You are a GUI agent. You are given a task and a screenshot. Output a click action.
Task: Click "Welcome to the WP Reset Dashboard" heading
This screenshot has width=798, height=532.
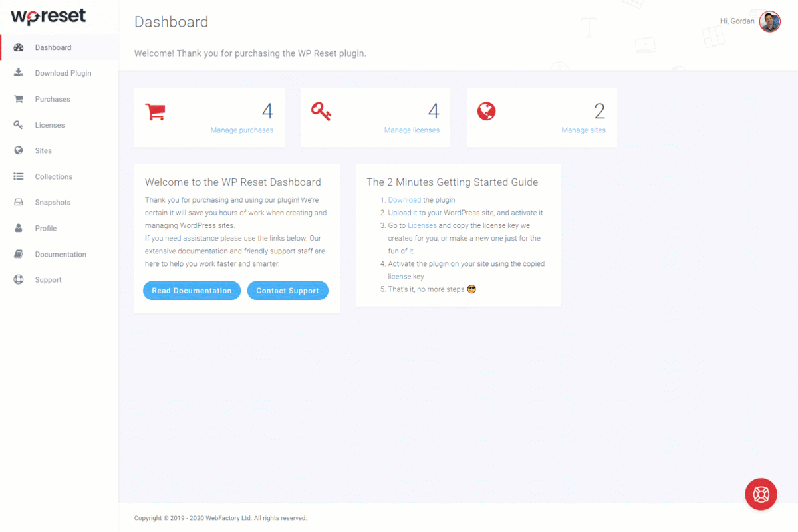tap(233, 182)
